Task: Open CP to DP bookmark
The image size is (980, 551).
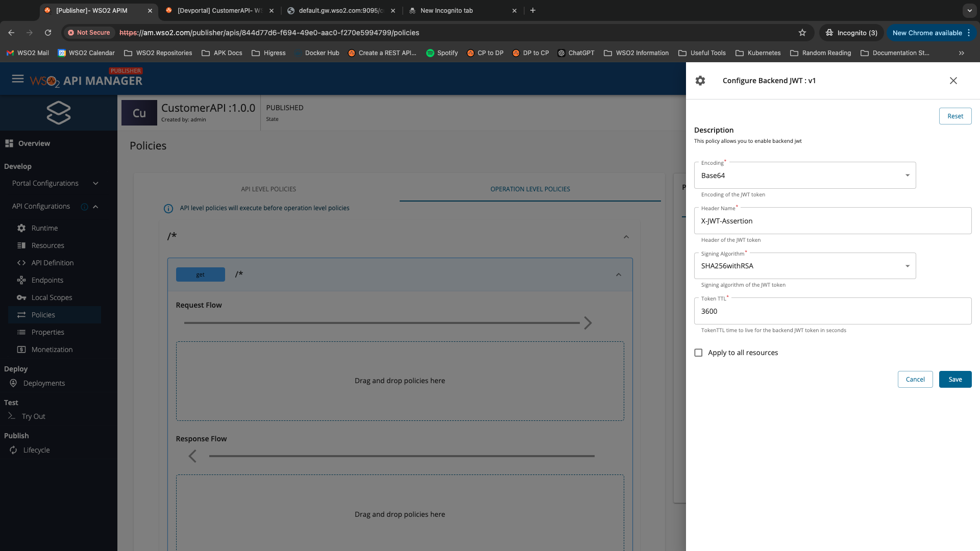Action: [485, 53]
